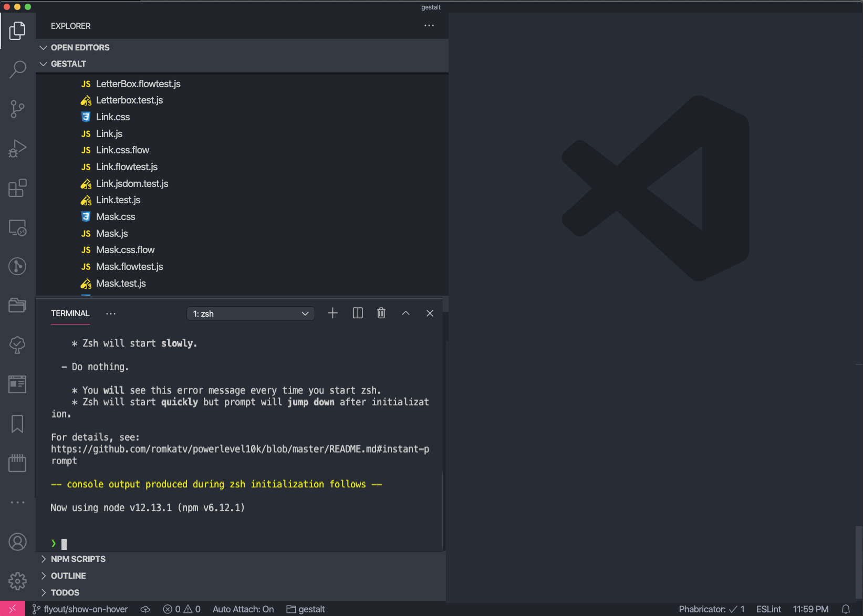
Task: Open the Search view in the Activity Bar
Action: point(17,69)
